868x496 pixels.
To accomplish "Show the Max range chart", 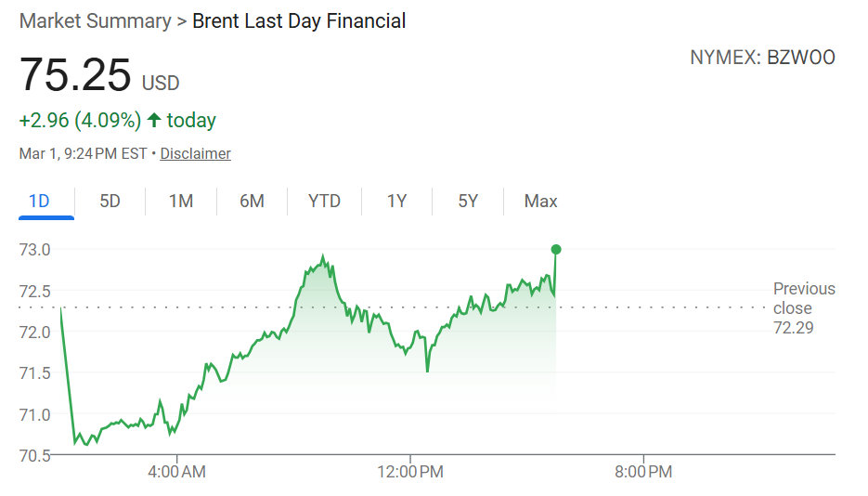I will 540,201.
